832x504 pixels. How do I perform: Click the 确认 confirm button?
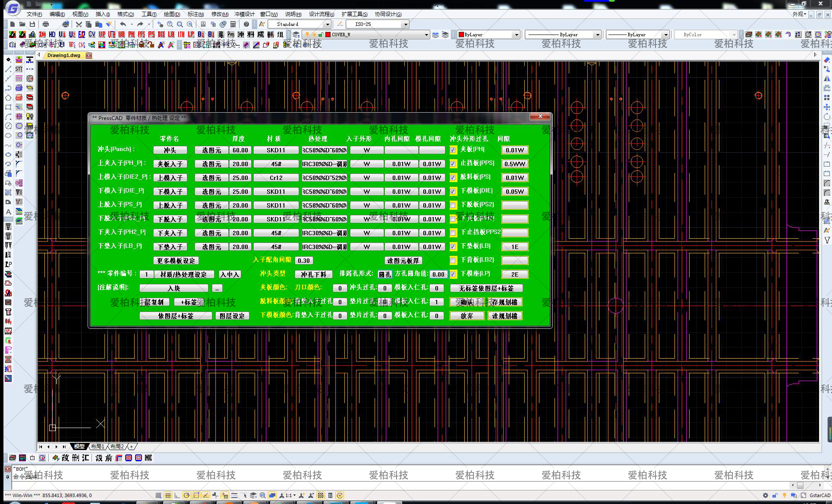pyautogui.click(x=466, y=302)
